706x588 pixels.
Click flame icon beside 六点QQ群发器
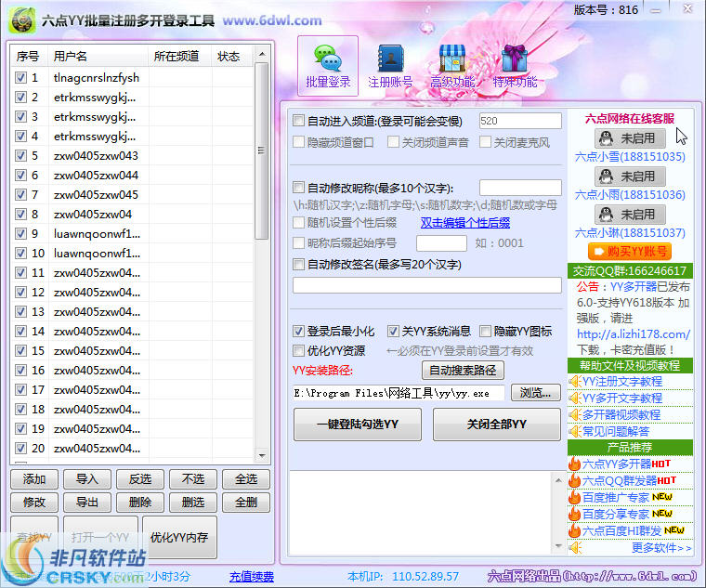click(574, 480)
